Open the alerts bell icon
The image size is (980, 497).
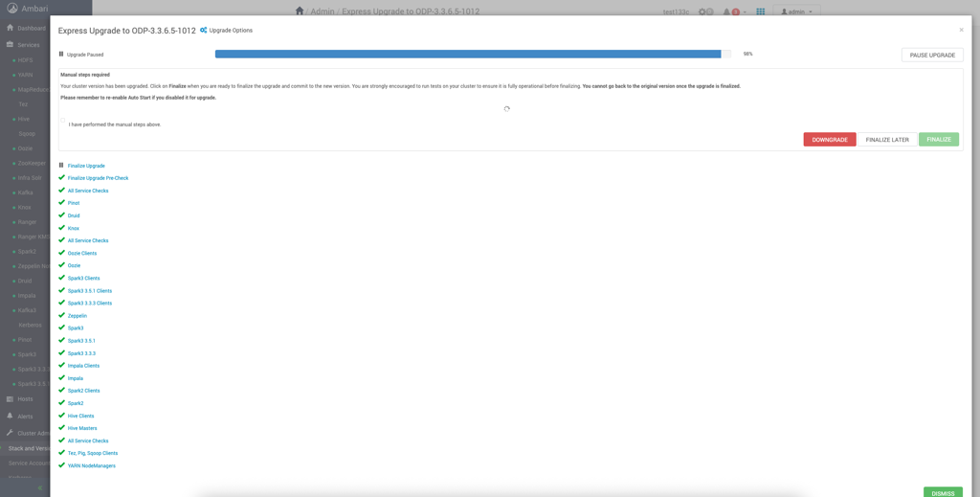click(x=726, y=11)
